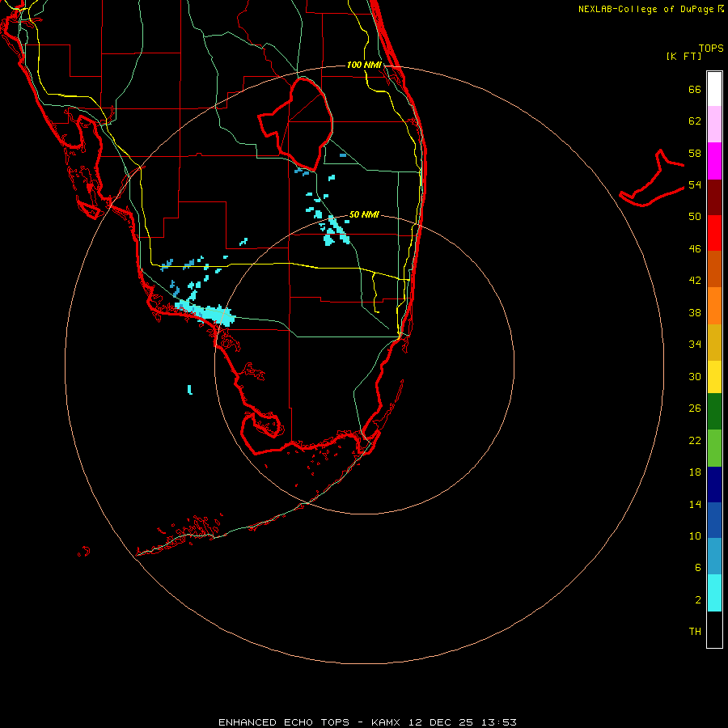Viewport: 728px width, 728px height.
Task: Click the '50' legend value
Action: [695, 217]
